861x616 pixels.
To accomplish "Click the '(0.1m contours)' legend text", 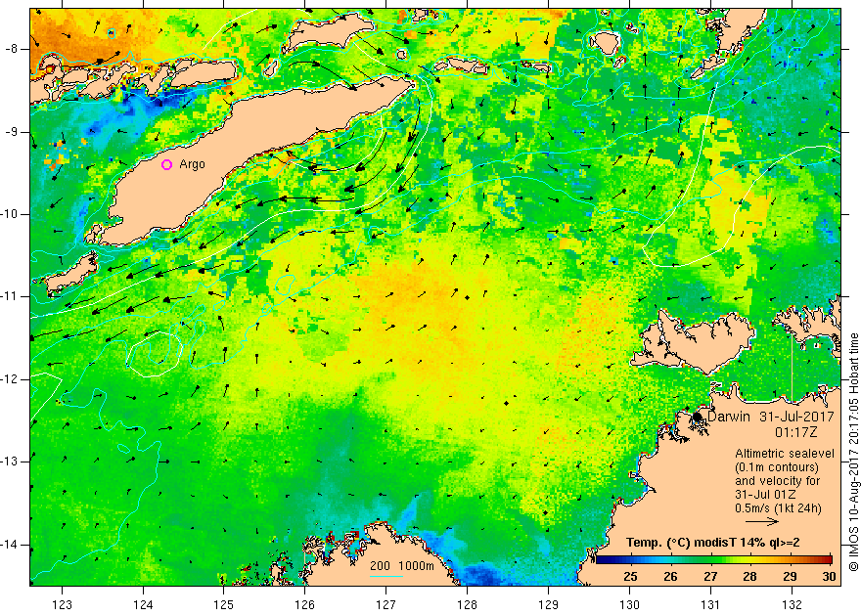I will 777,467.
